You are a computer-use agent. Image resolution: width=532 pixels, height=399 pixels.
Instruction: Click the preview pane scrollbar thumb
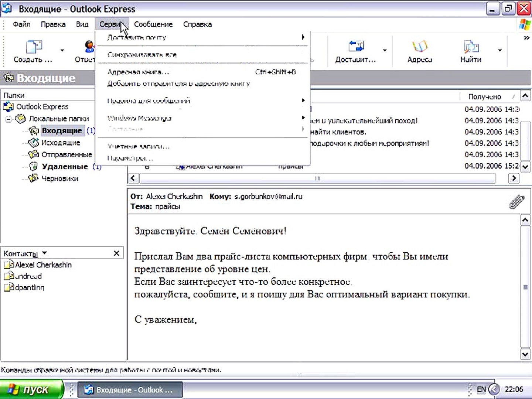click(525, 287)
